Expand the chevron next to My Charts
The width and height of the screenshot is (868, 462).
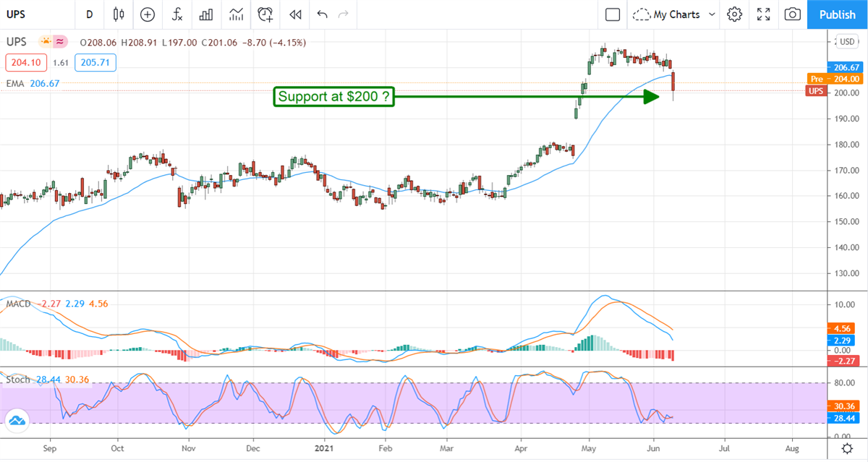click(712, 14)
